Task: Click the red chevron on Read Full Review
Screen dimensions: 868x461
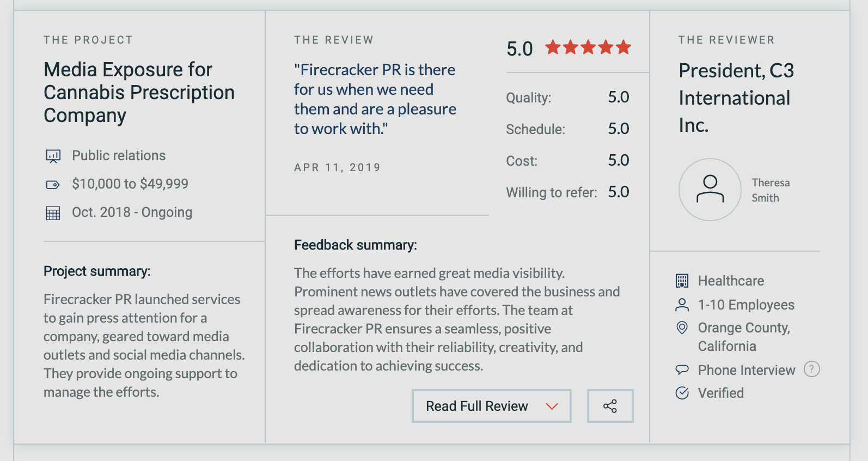Action: point(552,407)
